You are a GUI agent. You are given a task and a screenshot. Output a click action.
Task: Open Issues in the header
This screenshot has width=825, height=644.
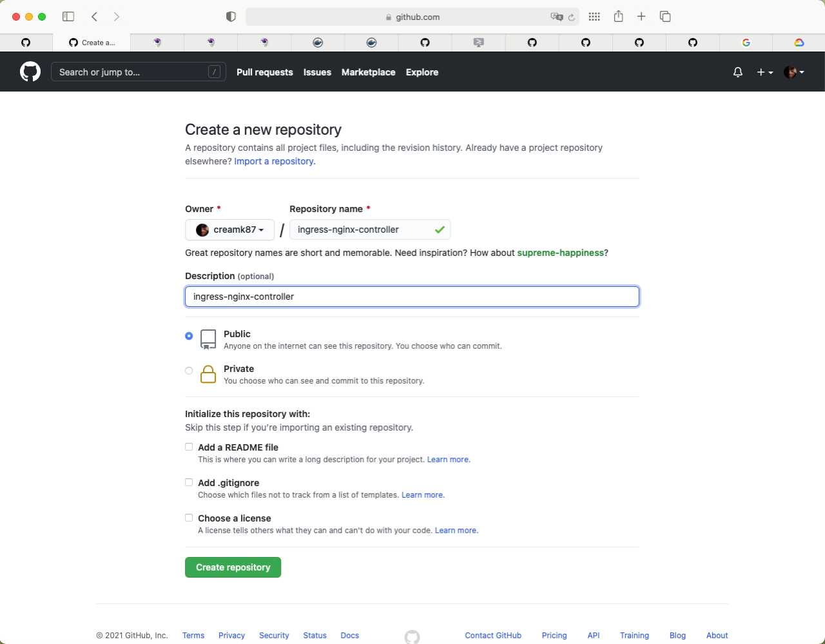click(317, 72)
